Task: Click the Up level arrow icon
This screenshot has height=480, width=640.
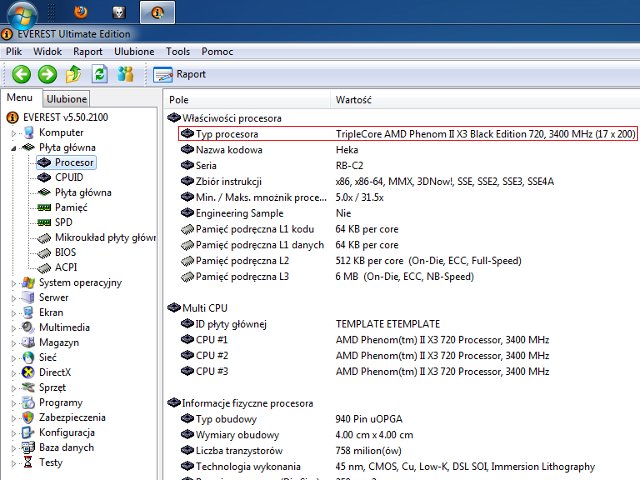Action: [x=73, y=74]
